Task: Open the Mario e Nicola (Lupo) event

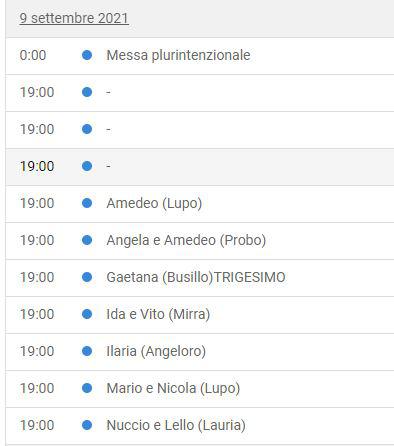Action: tap(173, 388)
